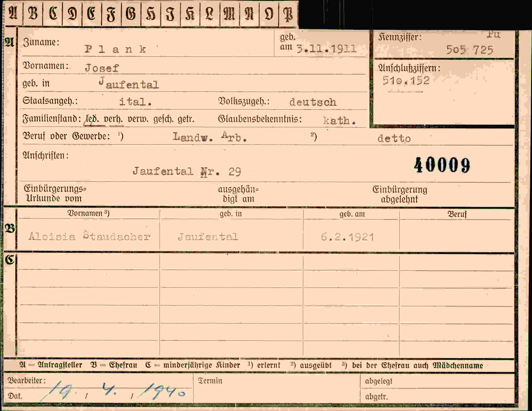Click the 'Einbürgerung abgelehnt' label

tap(400, 194)
